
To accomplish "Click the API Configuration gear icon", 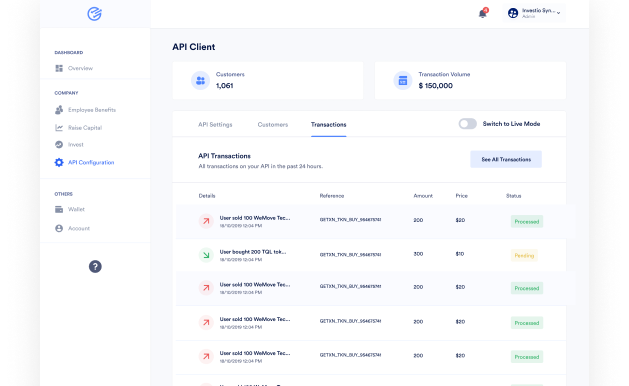I will tap(59, 163).
